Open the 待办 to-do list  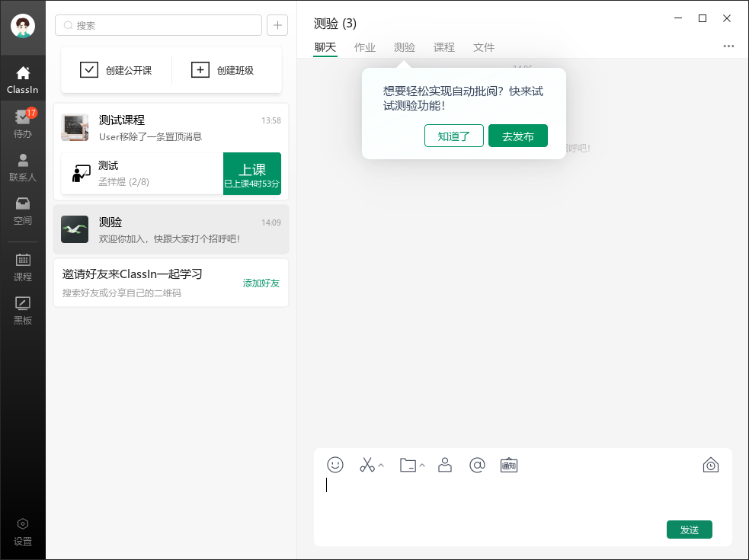(x=22, y=123)
